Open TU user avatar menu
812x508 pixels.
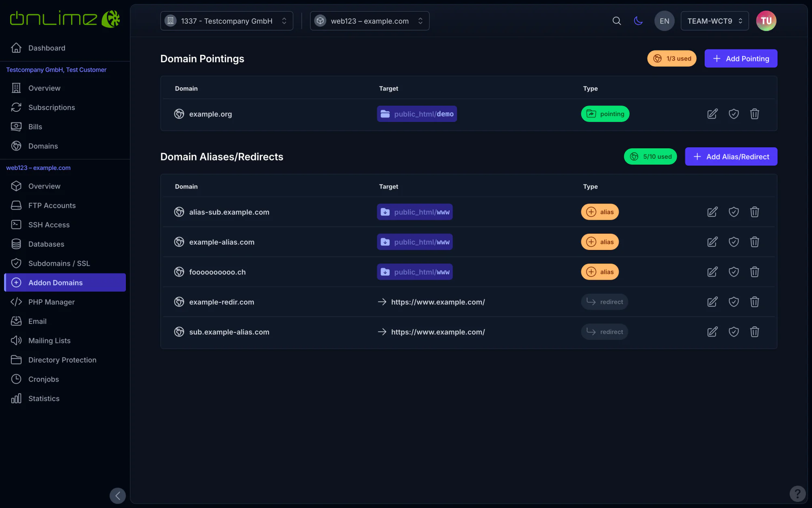pos(766,21)
